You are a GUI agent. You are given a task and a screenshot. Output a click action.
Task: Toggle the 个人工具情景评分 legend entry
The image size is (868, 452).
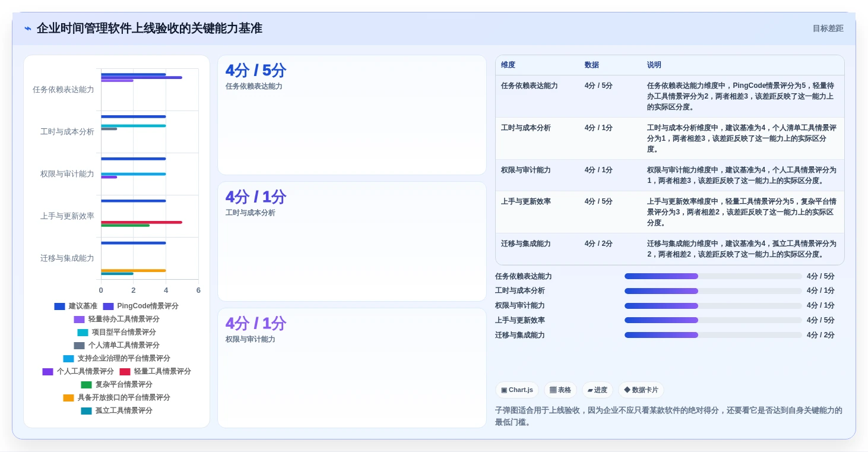click(x=78, y=372)
